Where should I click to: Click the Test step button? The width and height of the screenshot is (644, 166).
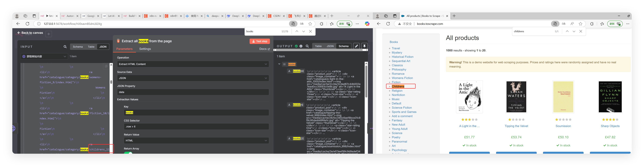[259, 41]
